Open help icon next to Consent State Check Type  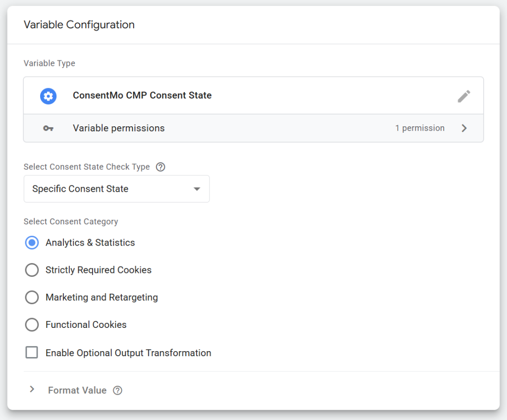click(x=160, y=167)
